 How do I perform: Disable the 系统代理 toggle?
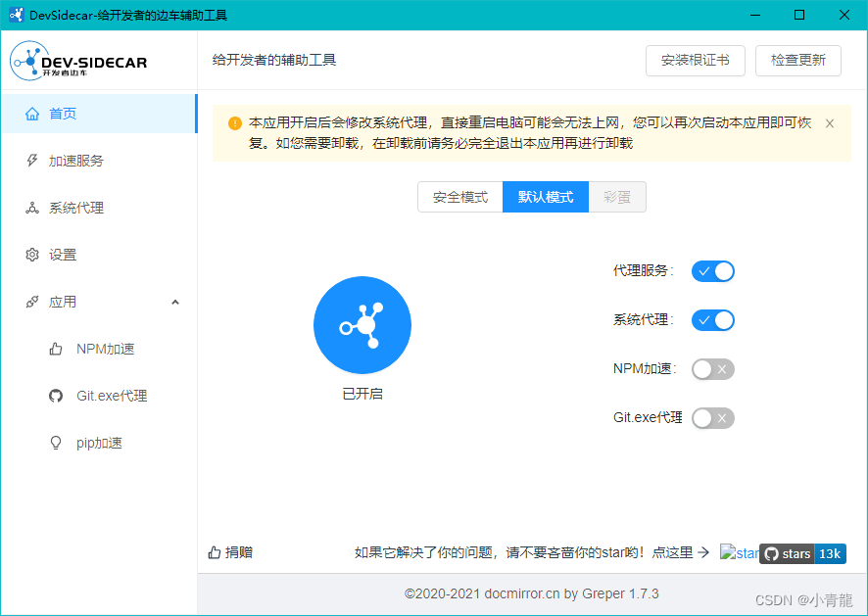pos(713,320)
